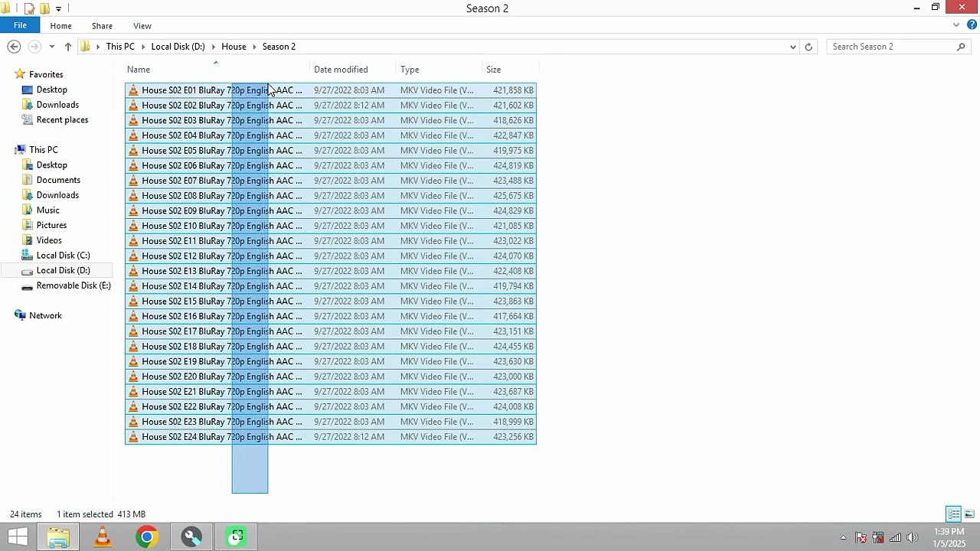Select the House S02 E03 file name
This screenshot has width=980, height=551.
coord(222,120)
